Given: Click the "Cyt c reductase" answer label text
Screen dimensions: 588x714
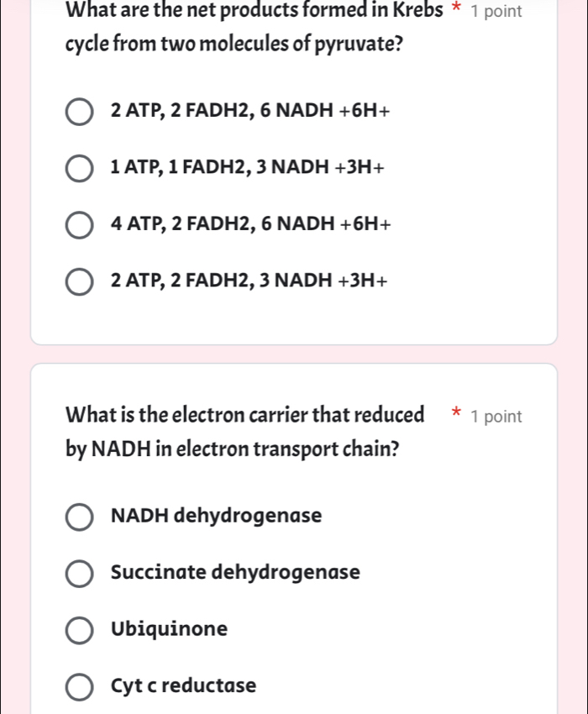Looking at the screenshot, I should [182, 685].
